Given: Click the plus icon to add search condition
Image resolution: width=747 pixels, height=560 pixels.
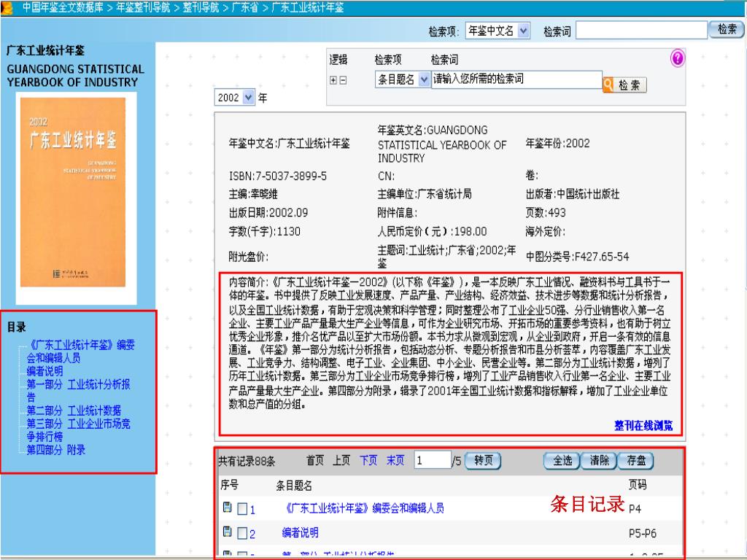Looking at the screenshot, I should tap(334, 80).
